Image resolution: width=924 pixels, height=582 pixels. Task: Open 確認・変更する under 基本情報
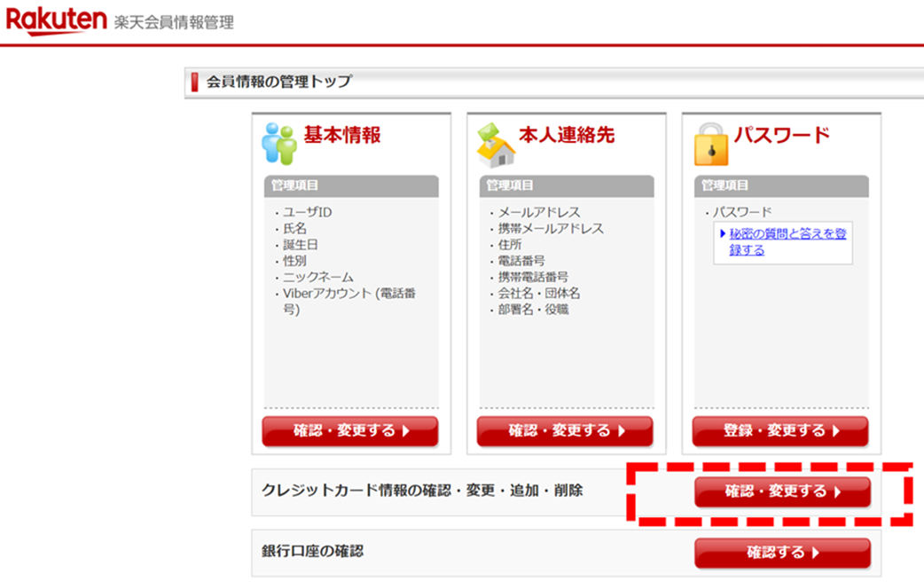point(349,431)
